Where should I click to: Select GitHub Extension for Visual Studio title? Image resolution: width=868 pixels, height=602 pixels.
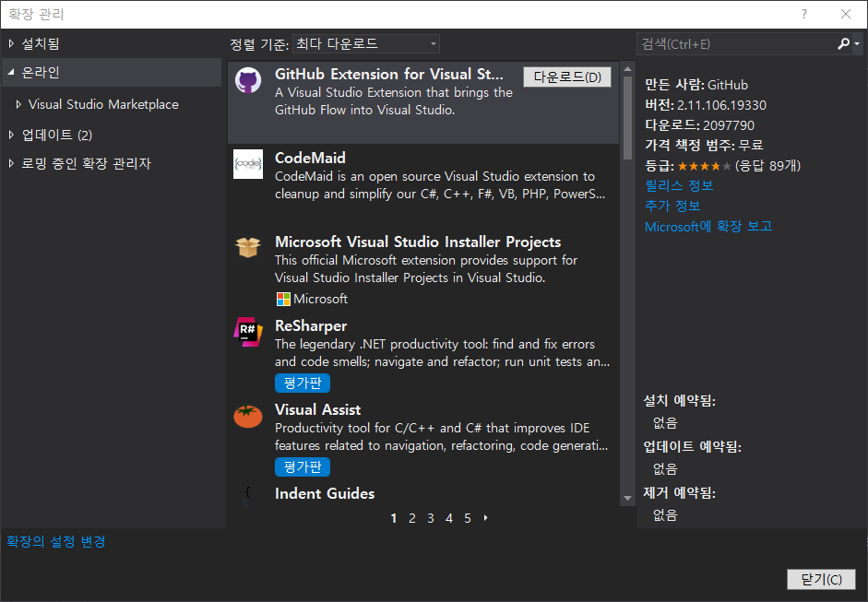[389, 74]
